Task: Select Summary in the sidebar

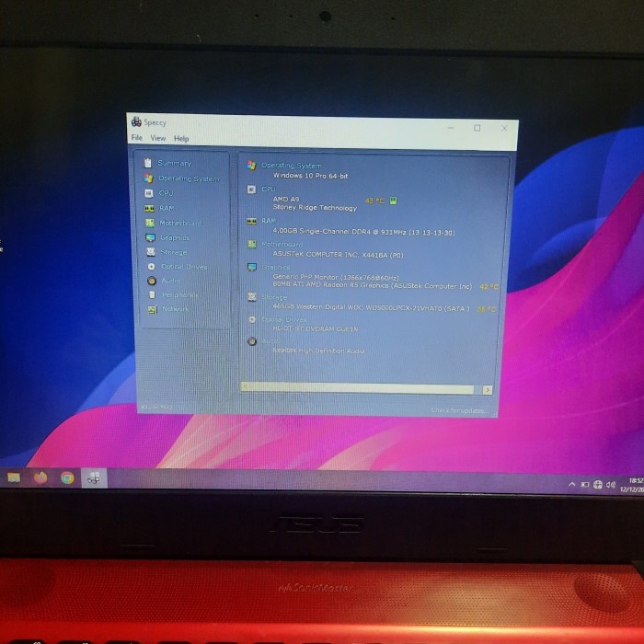Action: (x=175, y=163)
